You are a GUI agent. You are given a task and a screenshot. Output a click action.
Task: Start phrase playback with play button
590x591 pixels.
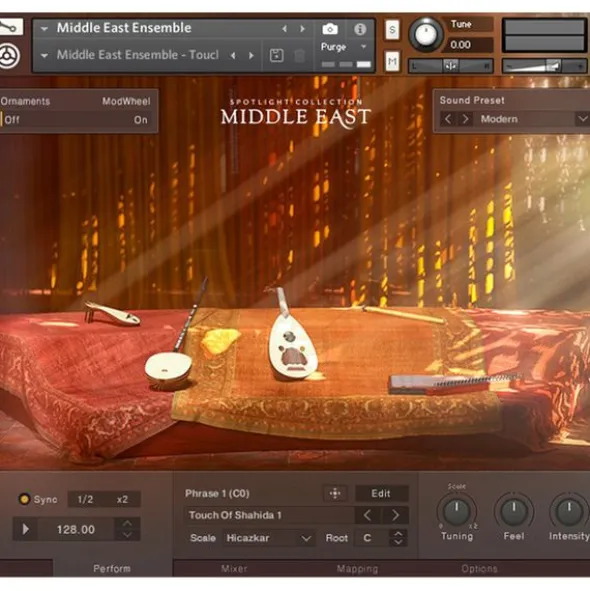click(25, 529)
